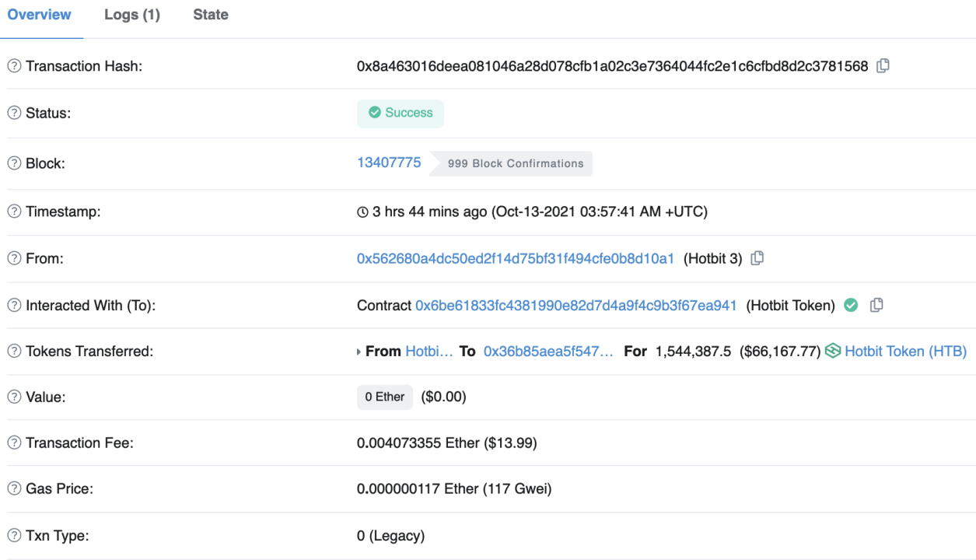Open the State tab
976x560 pixels.
(x=211, y=15)
